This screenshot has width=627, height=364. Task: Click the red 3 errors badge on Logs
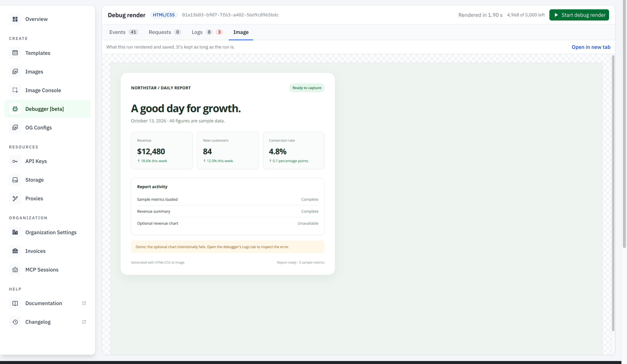click(219, 32)
